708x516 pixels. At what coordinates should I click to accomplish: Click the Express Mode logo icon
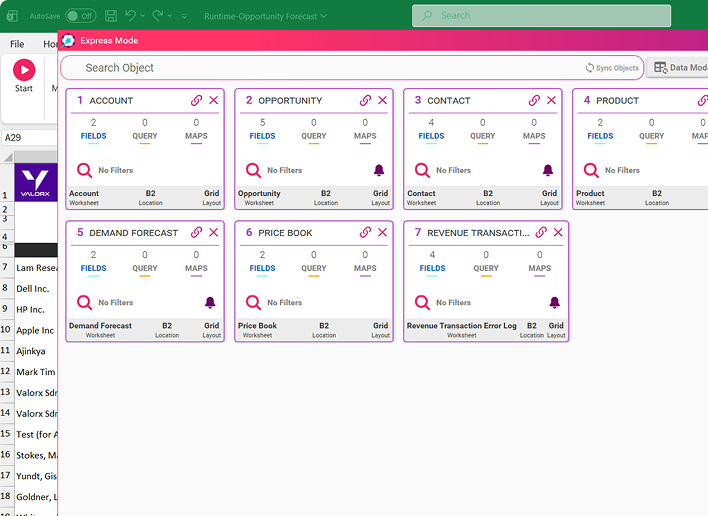[x=68, y=41]
